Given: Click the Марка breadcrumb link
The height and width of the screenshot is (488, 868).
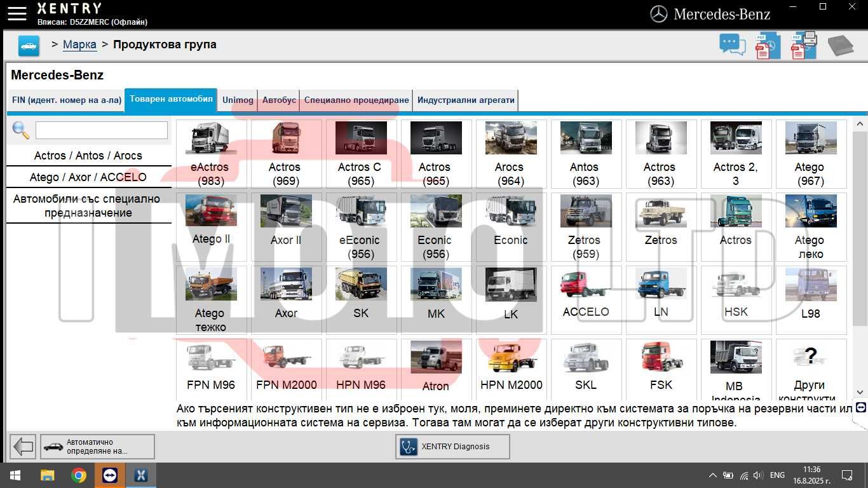Looking at the screenshot, I should point(79,44).
